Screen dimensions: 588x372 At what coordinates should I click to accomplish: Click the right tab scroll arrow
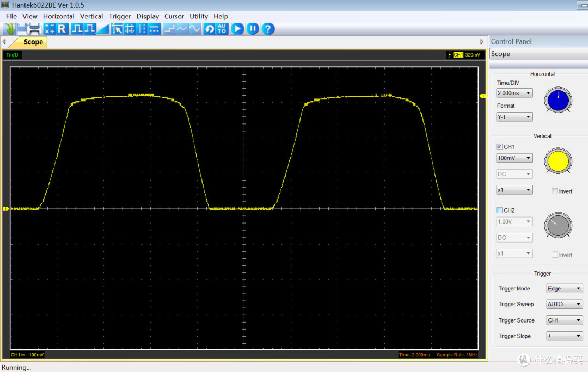482,42
